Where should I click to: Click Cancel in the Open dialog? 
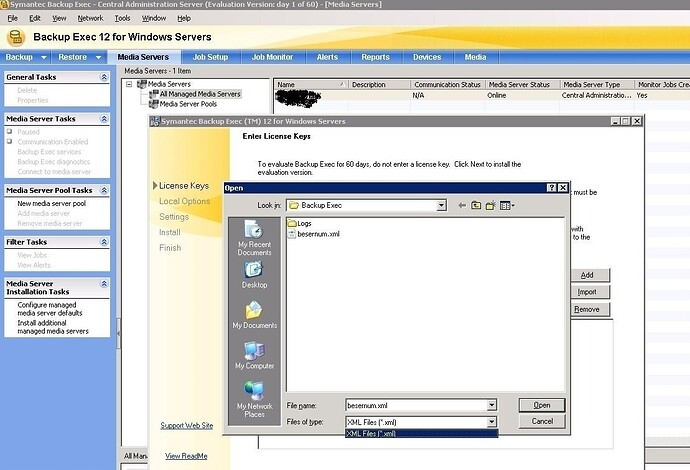[542, 421]
